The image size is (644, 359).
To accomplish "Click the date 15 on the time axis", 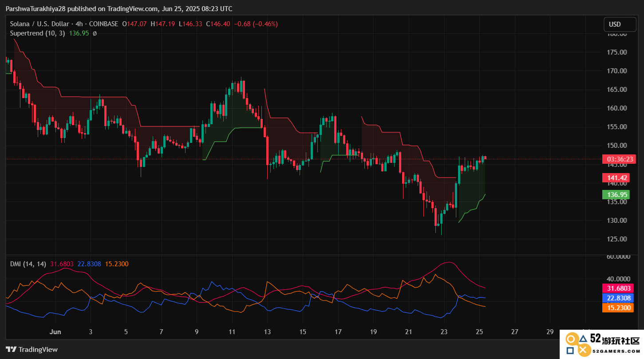I will (303, 332).
